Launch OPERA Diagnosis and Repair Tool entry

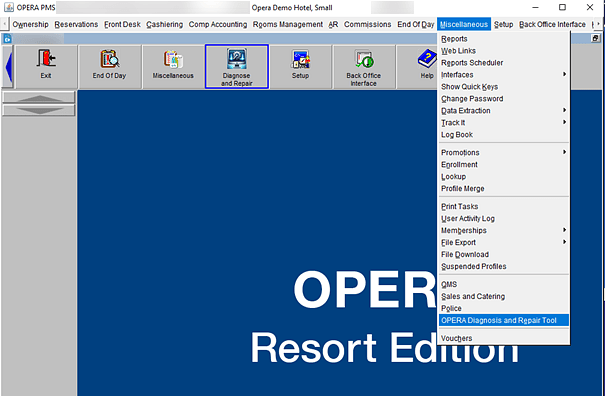[504, 320]
